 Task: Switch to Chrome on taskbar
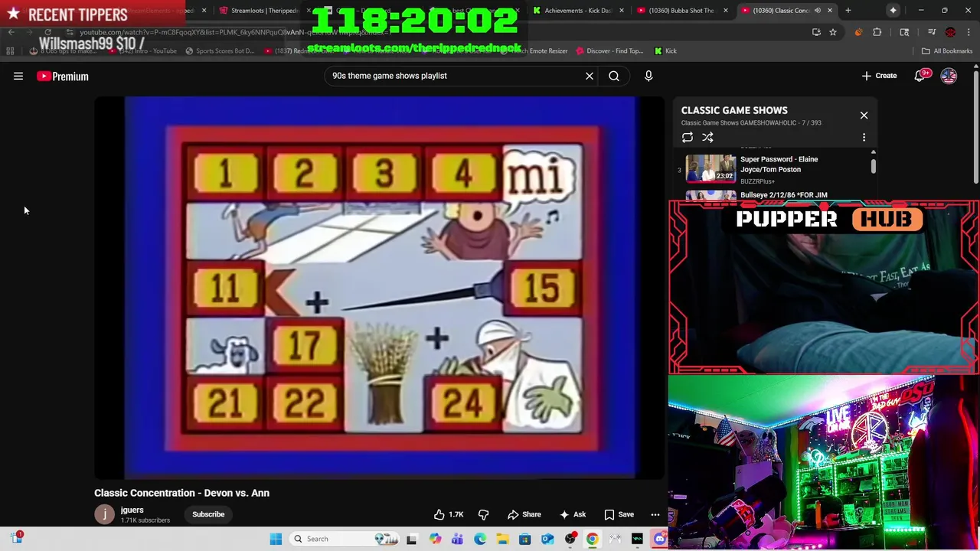pyautogui.click(x=593, y=539)
